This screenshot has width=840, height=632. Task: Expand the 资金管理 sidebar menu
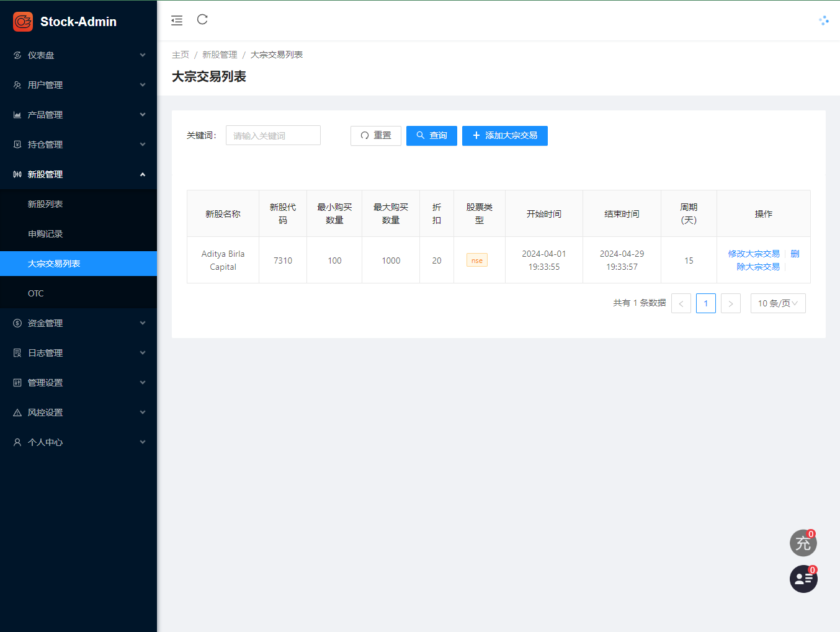point(78,323)
